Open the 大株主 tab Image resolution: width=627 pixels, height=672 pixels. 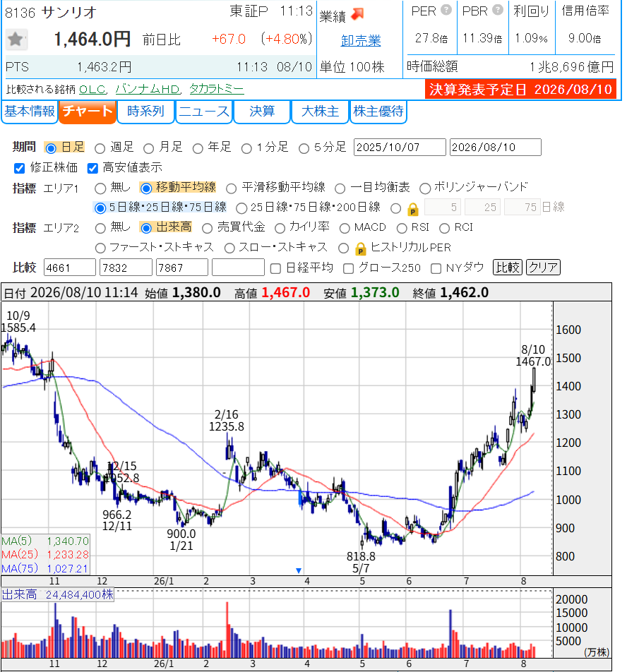[320, 112]
